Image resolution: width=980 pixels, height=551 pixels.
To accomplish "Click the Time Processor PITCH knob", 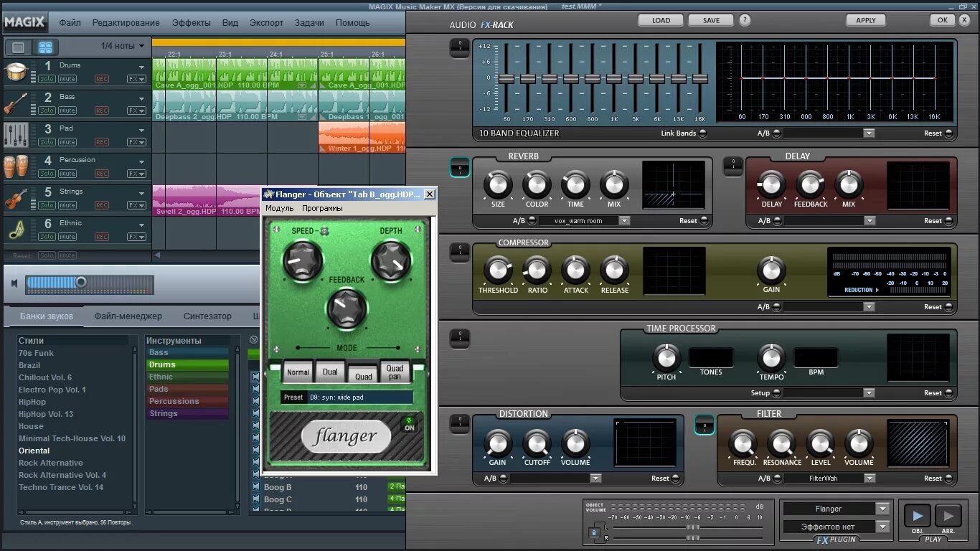I will point(666,357).
